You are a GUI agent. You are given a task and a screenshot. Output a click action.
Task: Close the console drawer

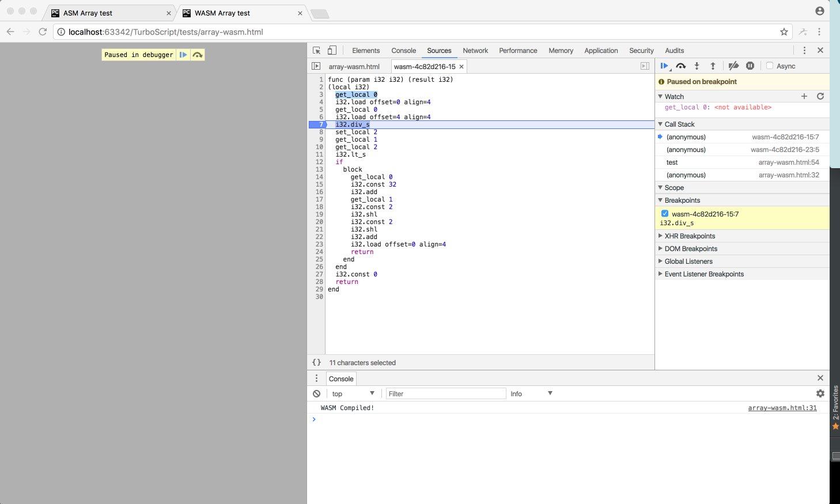click(820, 378)
